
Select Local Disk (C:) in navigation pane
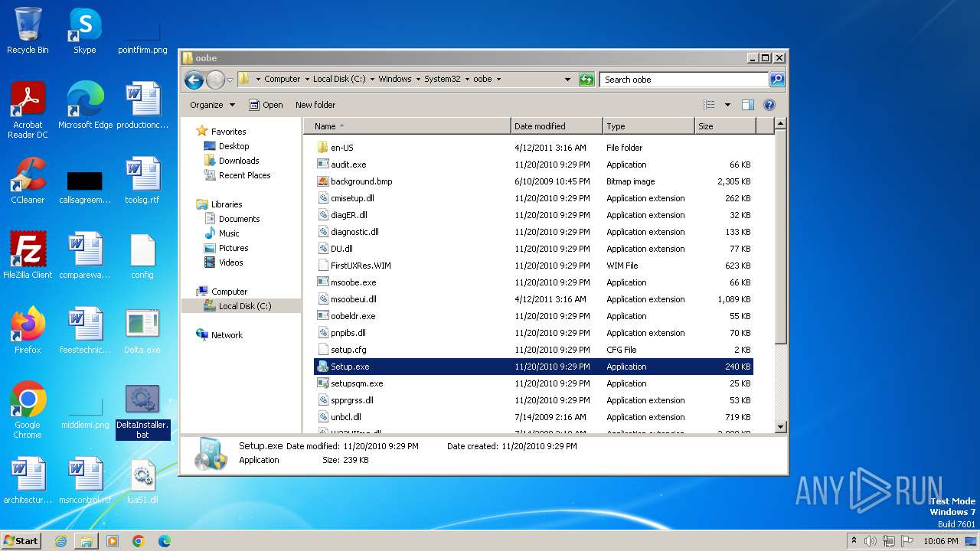[x=244, y=306]
